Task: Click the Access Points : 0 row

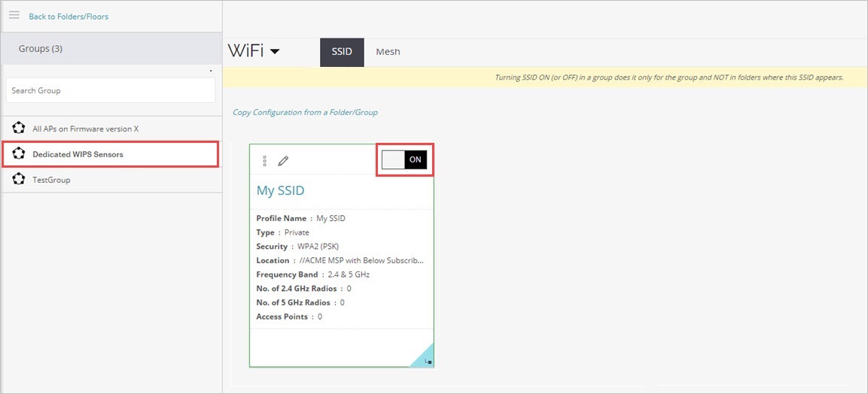Action: pyautogui.click(x=290, y=317)
